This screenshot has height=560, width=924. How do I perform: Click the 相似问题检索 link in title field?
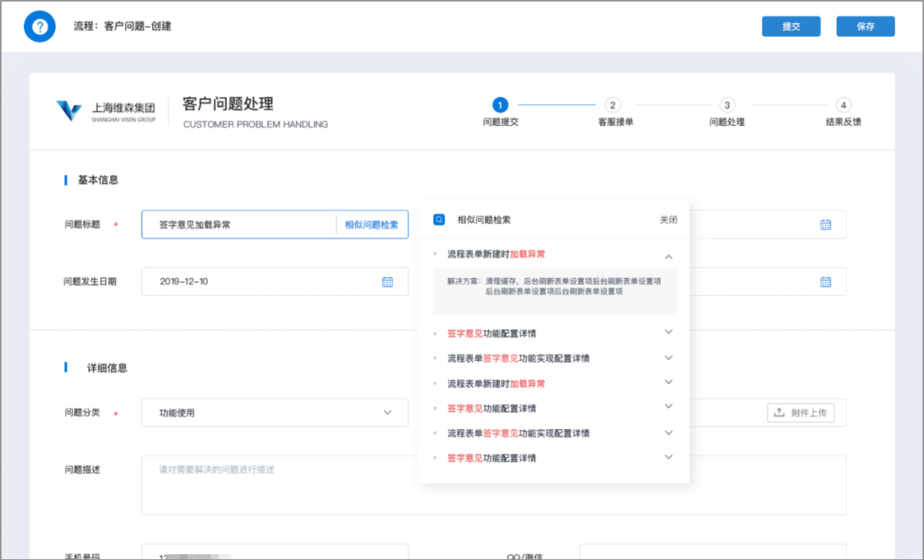coord(371,225)
